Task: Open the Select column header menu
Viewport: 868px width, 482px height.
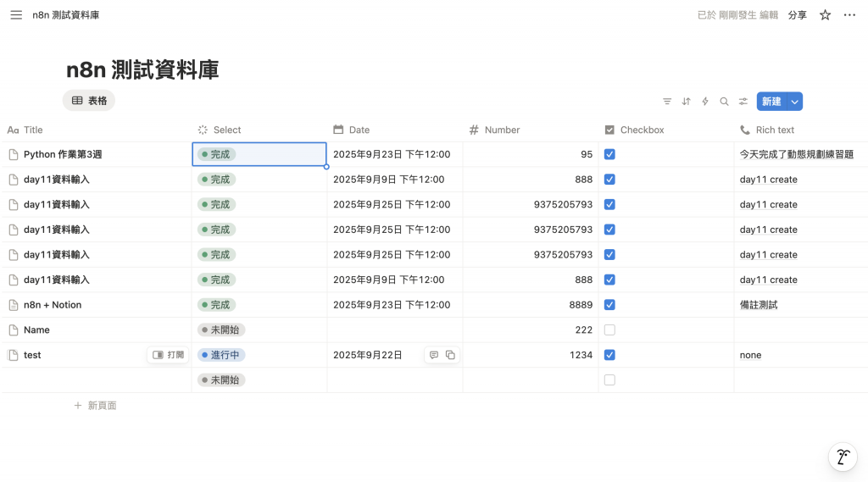Action: (x=259, y=130)
